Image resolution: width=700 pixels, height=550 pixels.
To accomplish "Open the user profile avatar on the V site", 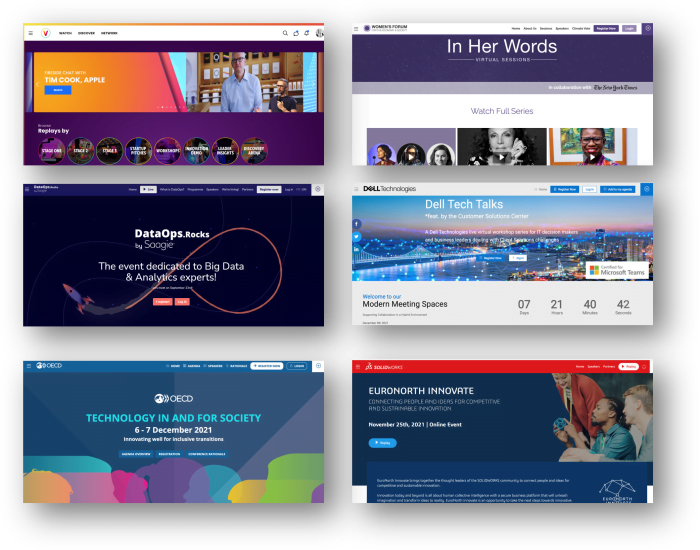I will tap(320, 33).
